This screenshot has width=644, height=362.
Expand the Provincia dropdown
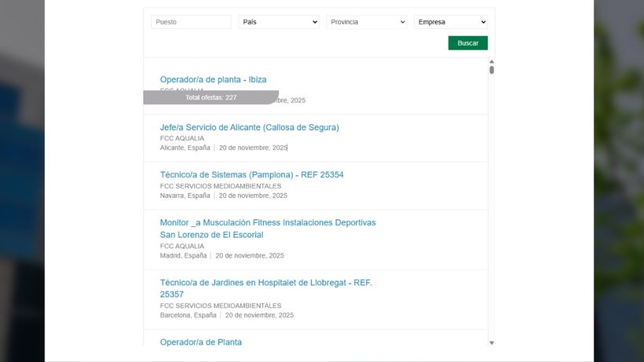coord(367,22)
